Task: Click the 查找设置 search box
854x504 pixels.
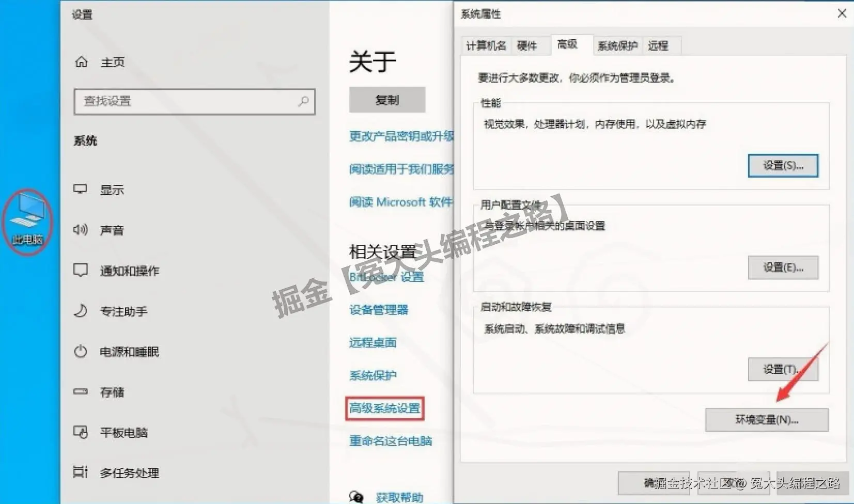Action: (195, 102)
